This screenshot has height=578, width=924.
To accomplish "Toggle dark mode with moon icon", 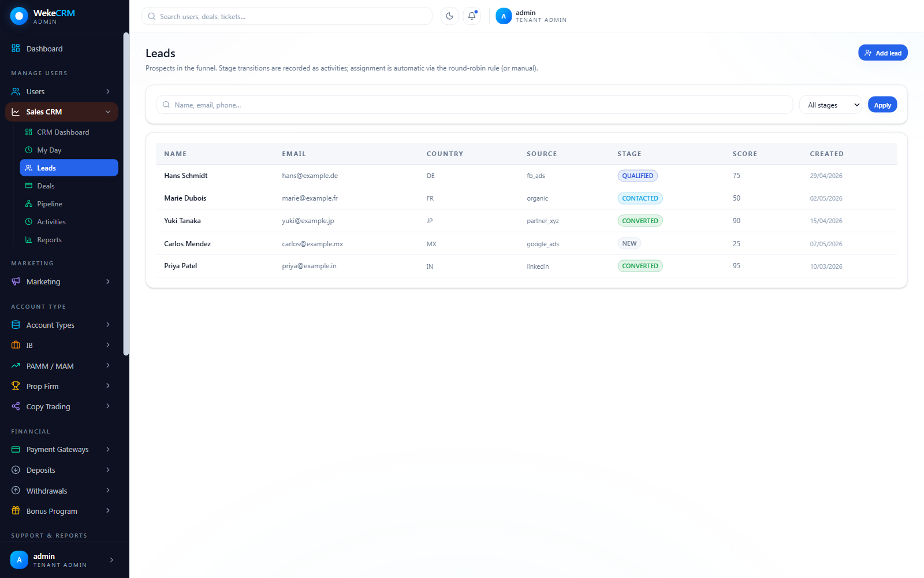I will (450, 16).
